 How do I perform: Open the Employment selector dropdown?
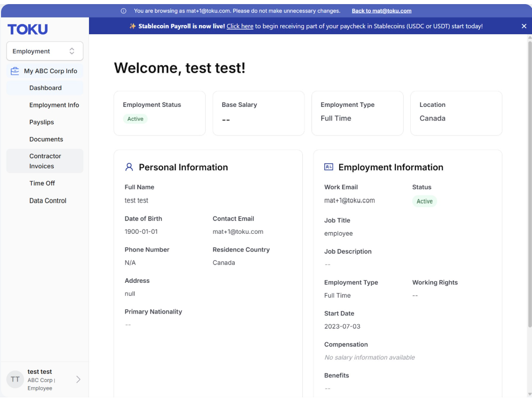pyautogui.click(x=45, y=51)
